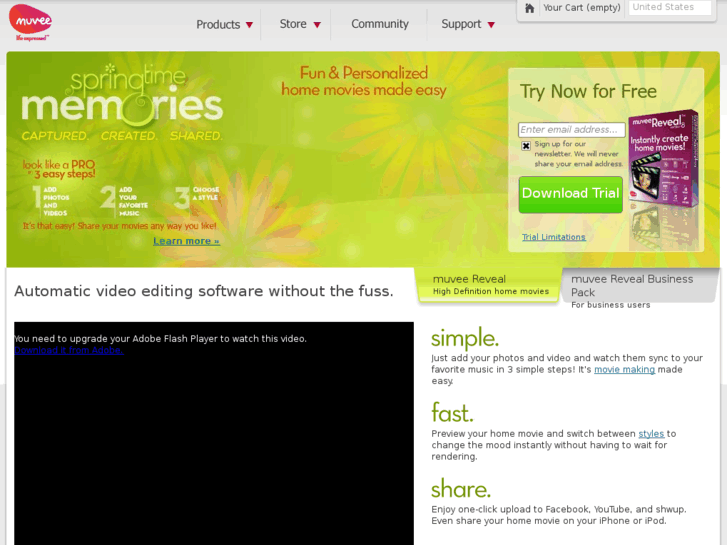Click 'Automatic video editing software without the fuss.' heading
Screen dimensions: 727x545
click(204, 291)
